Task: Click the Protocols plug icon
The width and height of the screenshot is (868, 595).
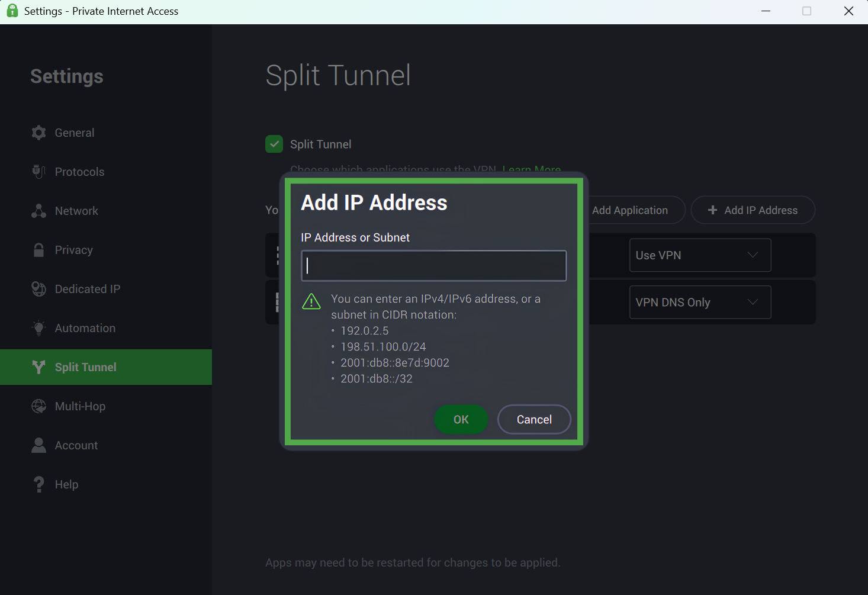Action: tap(38, 172)
